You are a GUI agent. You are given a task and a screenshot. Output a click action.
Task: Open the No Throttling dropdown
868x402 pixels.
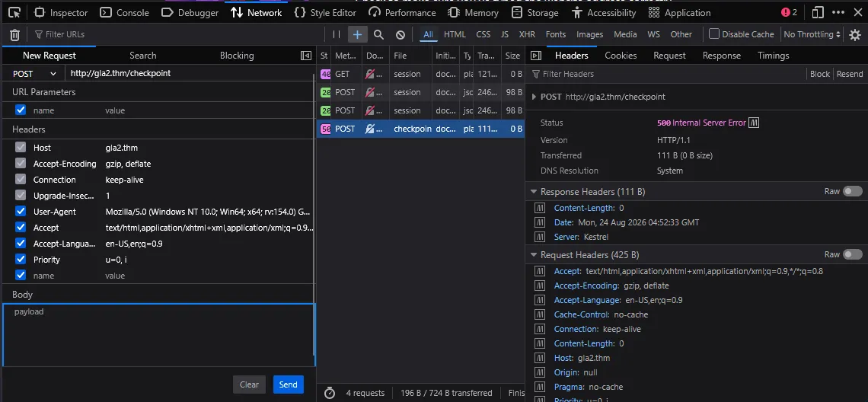pyautogui.click(x=812, y=34)
